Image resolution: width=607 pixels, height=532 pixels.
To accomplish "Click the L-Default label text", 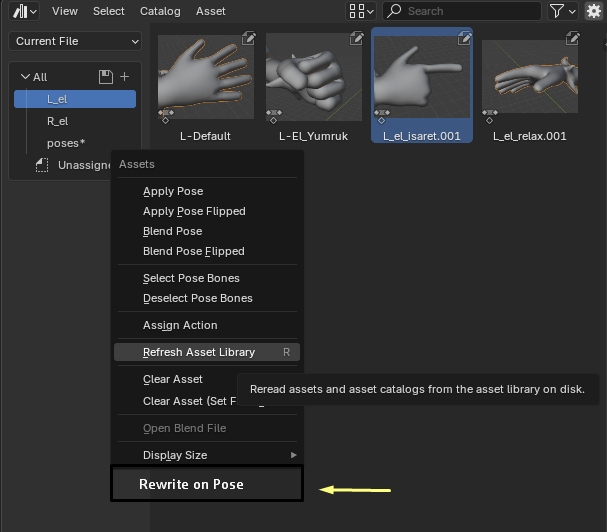I will point(205,136).
